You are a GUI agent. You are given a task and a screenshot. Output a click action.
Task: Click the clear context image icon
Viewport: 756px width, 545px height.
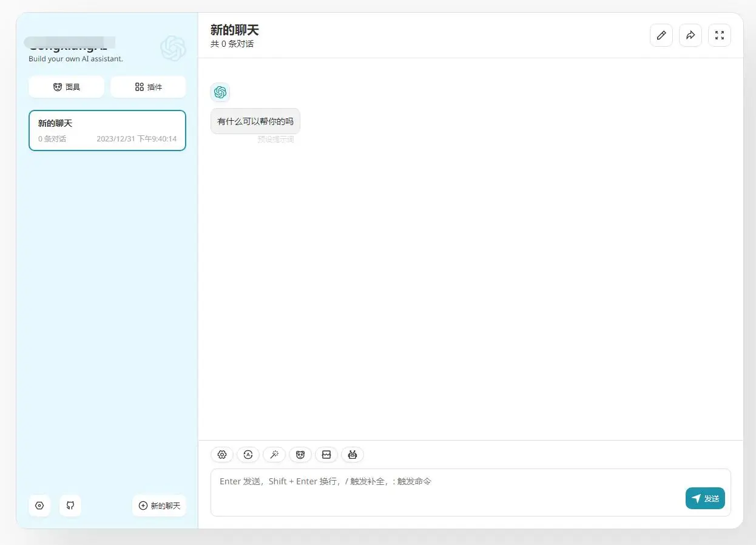[326, 455]
